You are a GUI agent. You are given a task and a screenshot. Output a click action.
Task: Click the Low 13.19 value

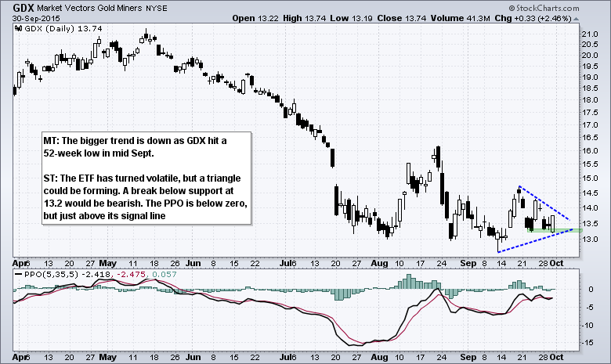click(x=351, y=18)
